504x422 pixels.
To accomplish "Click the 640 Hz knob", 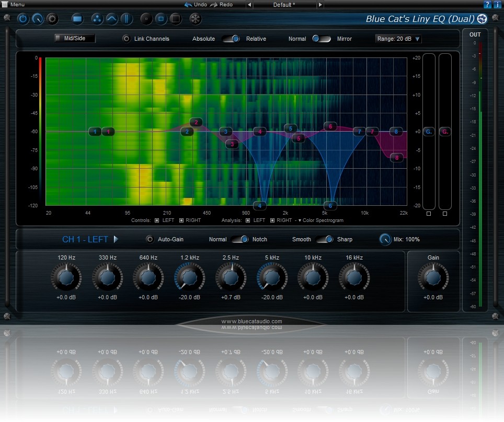I will pyautogui.click(x=148, y=277).
